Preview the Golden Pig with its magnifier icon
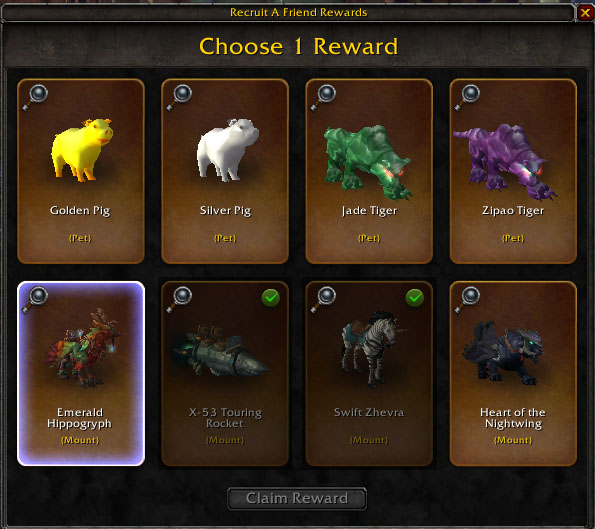The image size is (595, 529). click(35, 98)
